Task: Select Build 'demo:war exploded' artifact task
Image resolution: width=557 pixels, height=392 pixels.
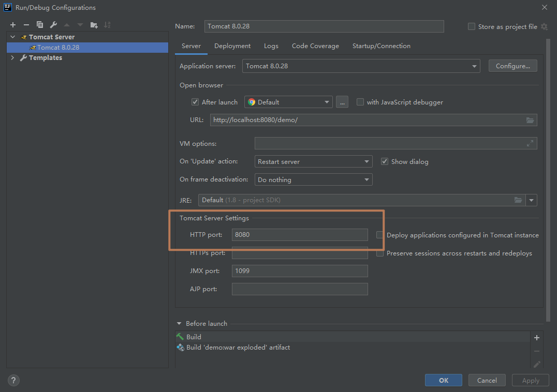Action: tap(353, 348)
